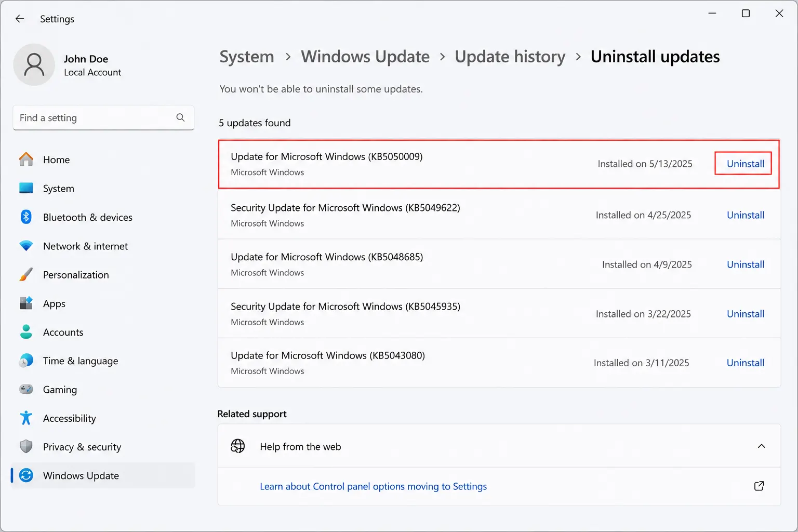Click the Privacy shield icon

26,446
